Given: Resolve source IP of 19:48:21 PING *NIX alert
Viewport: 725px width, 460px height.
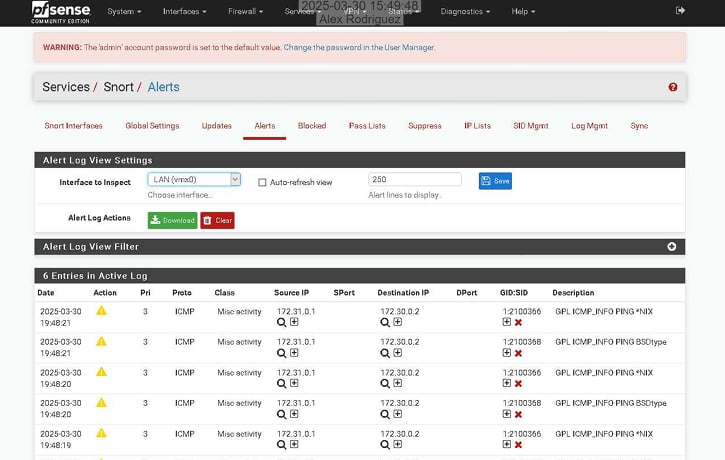Looking at the screenshot, I should coord(281,322).
